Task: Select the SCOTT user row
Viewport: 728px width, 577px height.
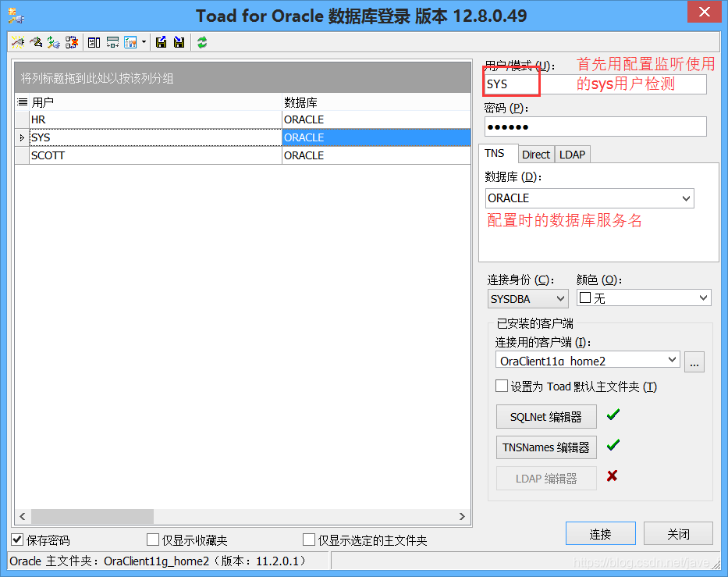Action: coord(243,155)
